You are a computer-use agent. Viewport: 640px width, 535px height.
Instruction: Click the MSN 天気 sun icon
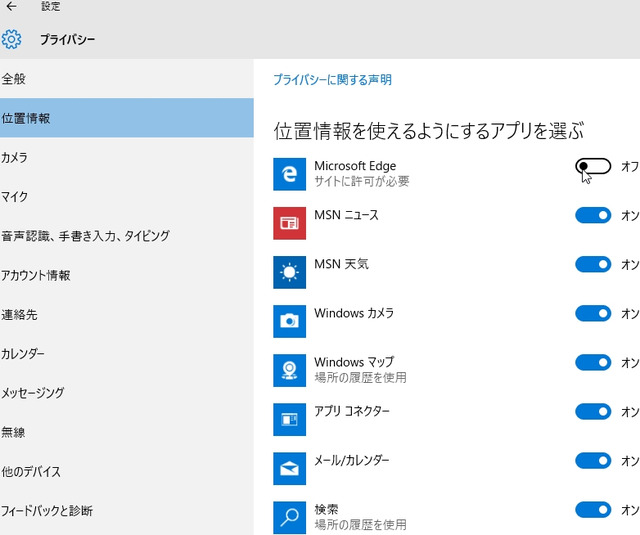(289, 272)
